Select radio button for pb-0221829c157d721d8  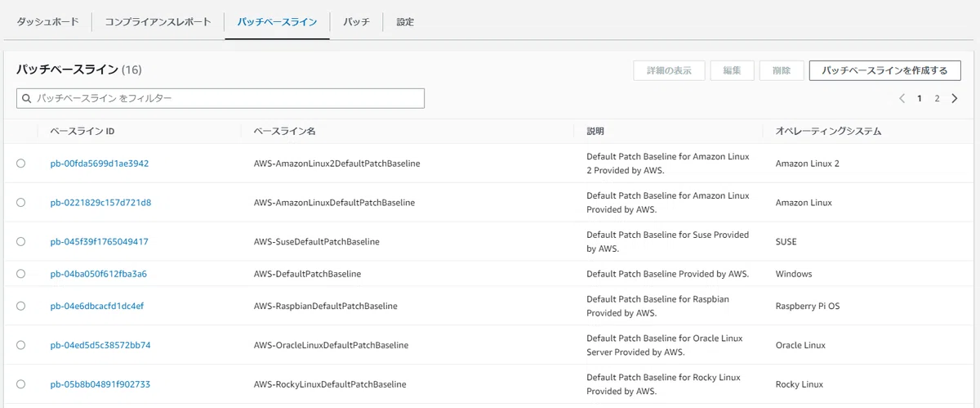(x=20, y=202)
